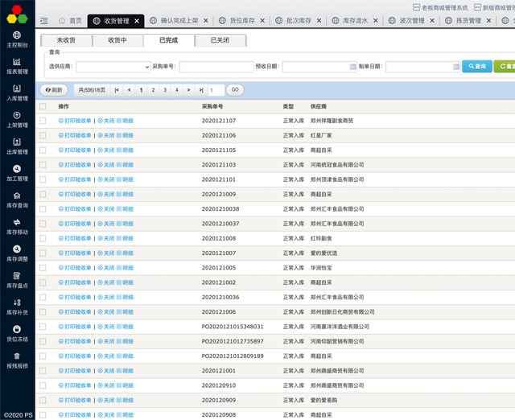Expand the 选供应商 supplier dropdown

click(x=113, y=67)
